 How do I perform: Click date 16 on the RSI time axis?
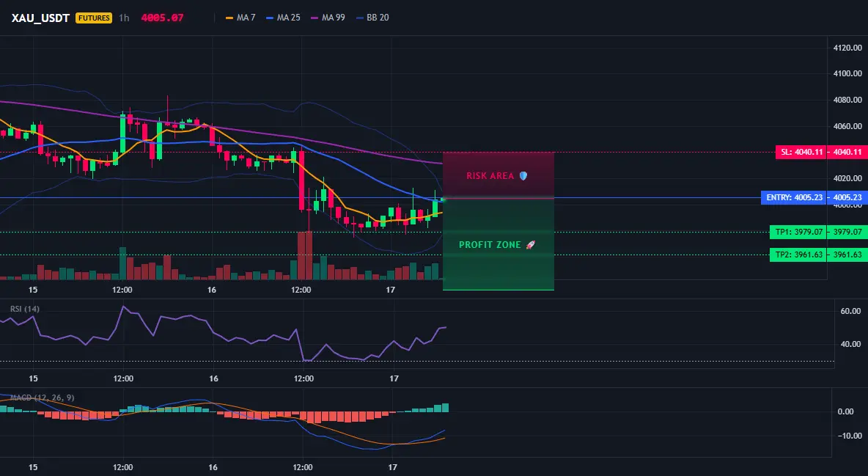[213, 378]
